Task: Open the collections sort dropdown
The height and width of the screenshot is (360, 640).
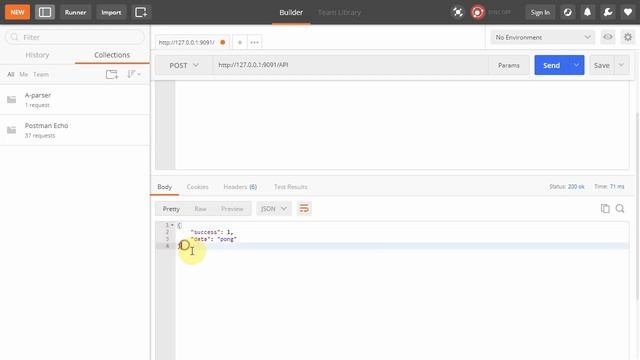Action: pos(134,74)
